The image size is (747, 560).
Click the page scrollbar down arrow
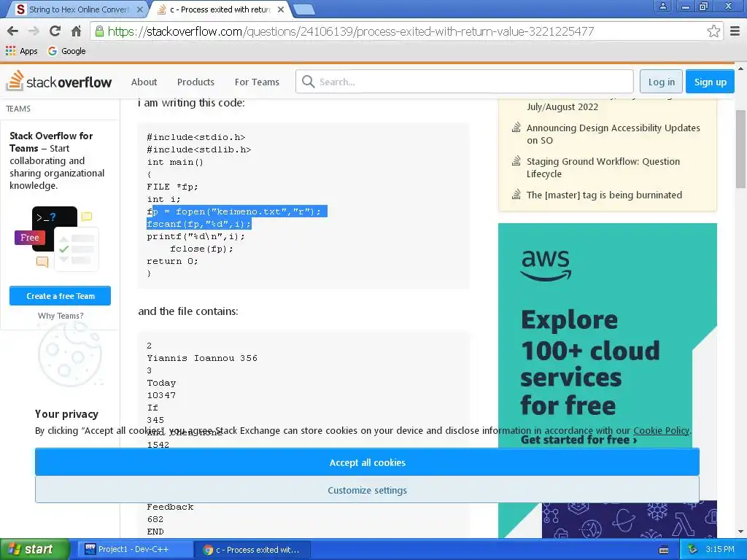pyautogui.click(x=741, y=532)
